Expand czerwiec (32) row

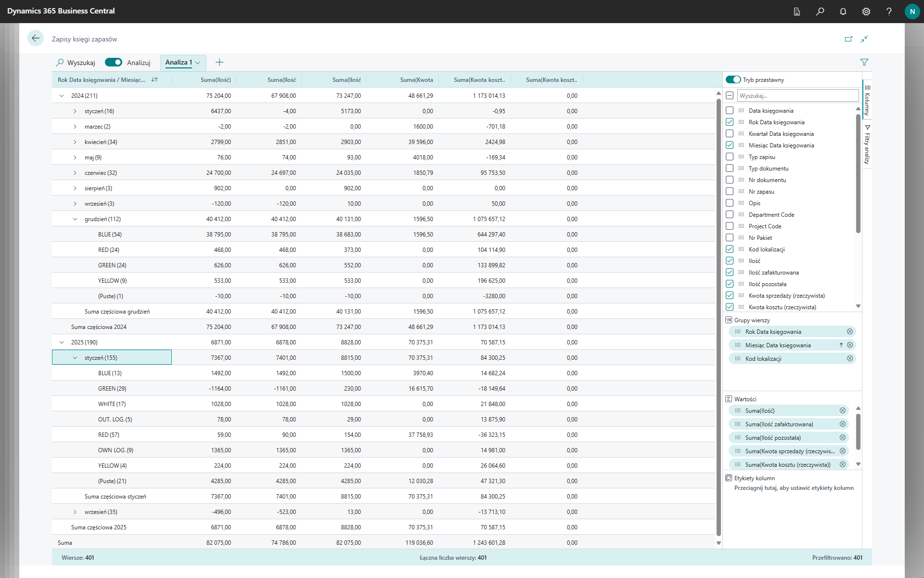tap(75, 173)
